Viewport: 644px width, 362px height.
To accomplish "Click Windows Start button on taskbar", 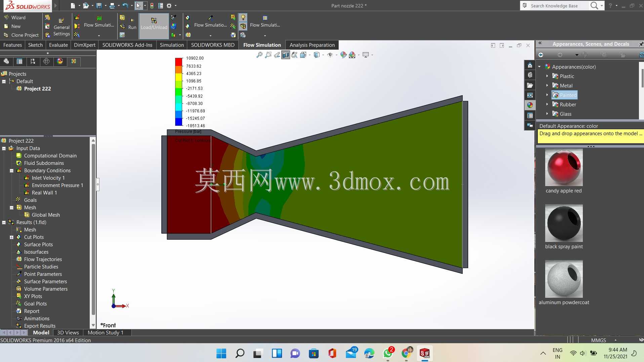I will 221,353.
